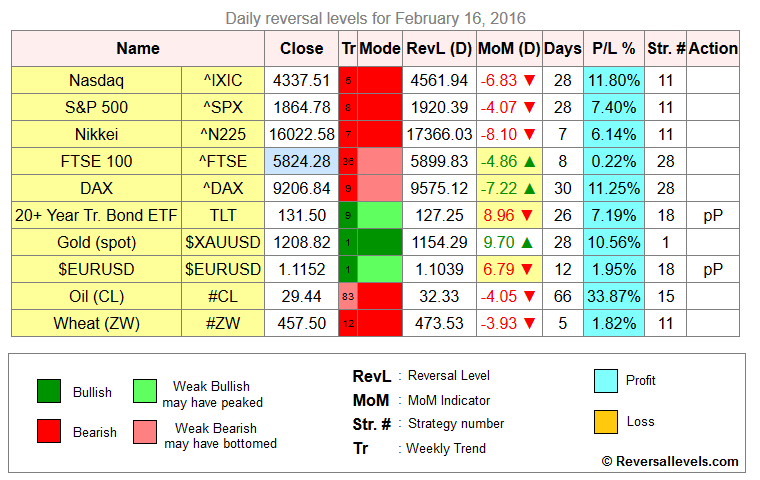Viewport: 760px width, 480px height.
Task: Open the Reversallevels.com copyright link
Action: tap(669, 461)
